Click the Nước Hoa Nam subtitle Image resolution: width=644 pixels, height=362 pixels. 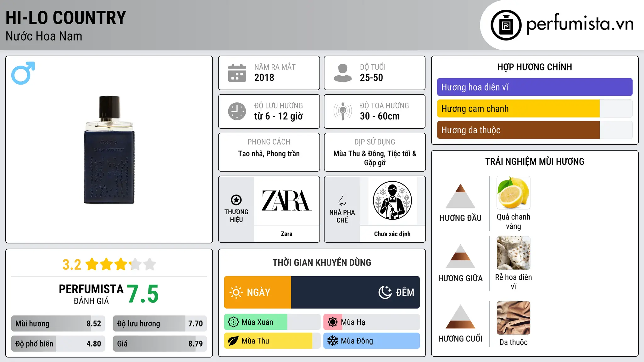[x=44, y=36]
